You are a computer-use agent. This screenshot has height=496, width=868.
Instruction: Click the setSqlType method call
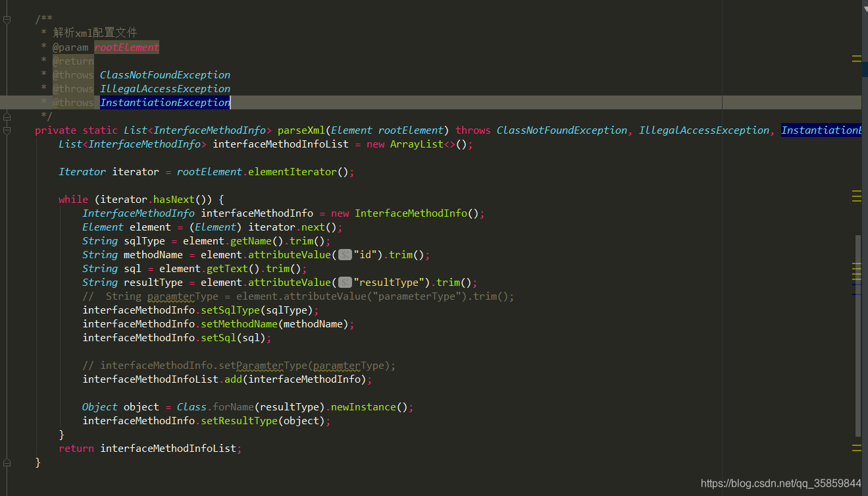(230, 310)
